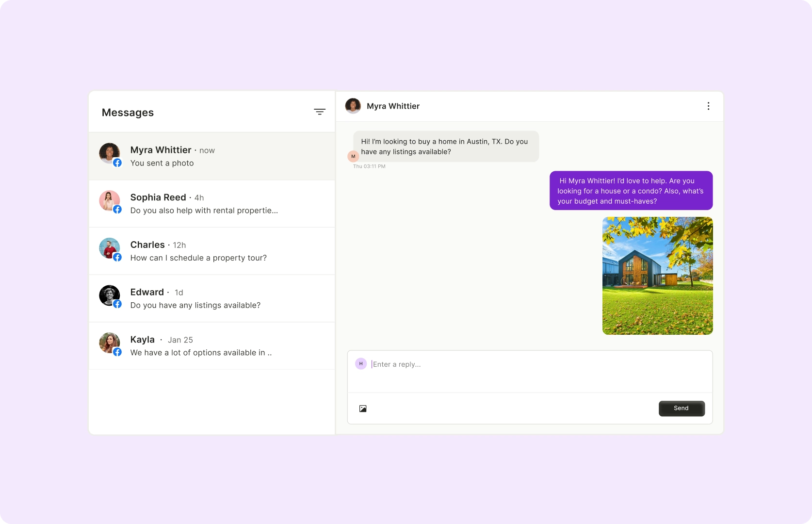Click the 'Enter a reply...' input field
Screen dimensions: 812x524
pos(530,372)
